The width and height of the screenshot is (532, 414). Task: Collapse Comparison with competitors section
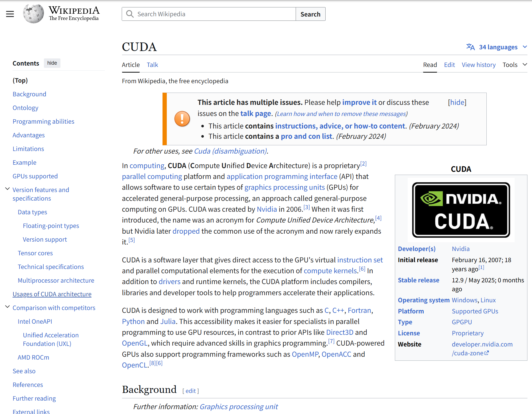(7, 307)
